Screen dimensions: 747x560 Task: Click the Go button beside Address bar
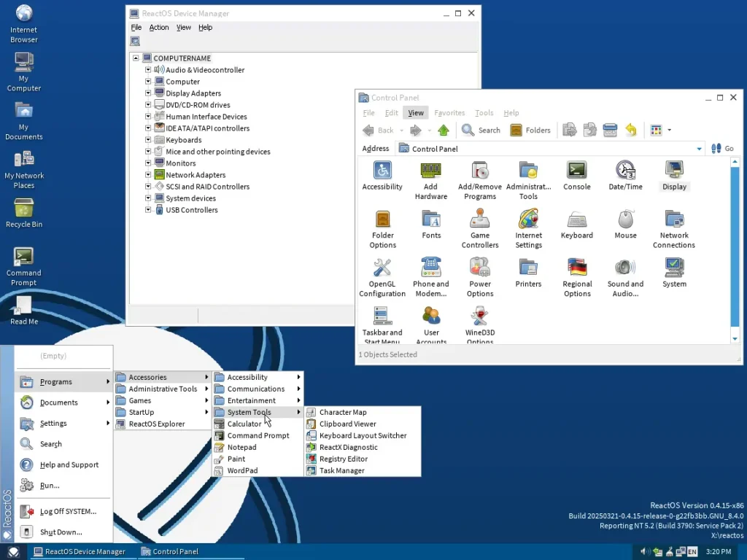(x=722, y=149)
